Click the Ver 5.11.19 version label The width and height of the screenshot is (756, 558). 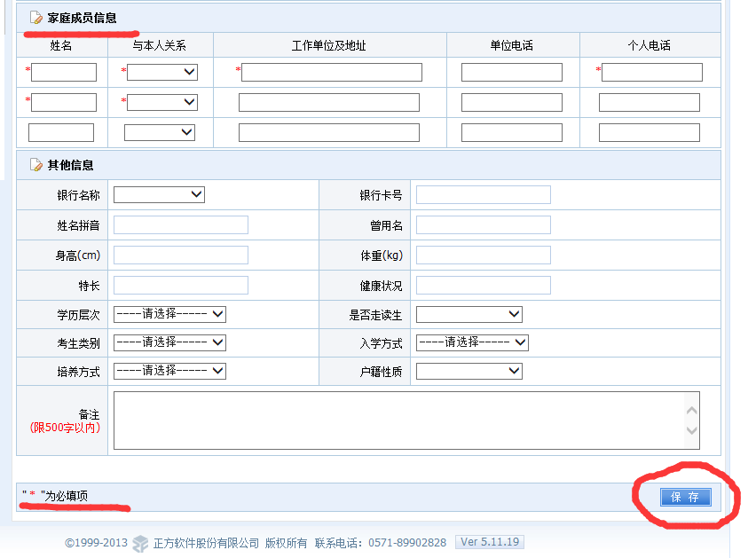point(489,542)
